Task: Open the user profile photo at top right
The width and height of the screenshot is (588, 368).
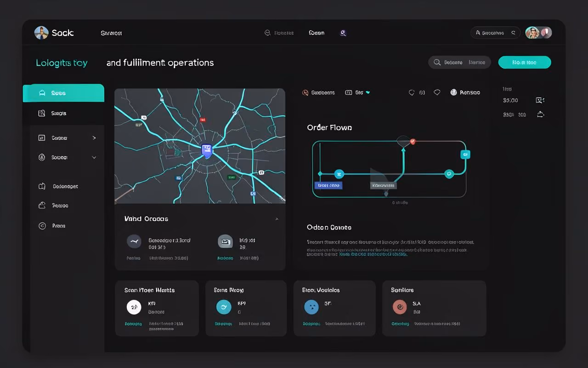Action: [x=532, y=33]
